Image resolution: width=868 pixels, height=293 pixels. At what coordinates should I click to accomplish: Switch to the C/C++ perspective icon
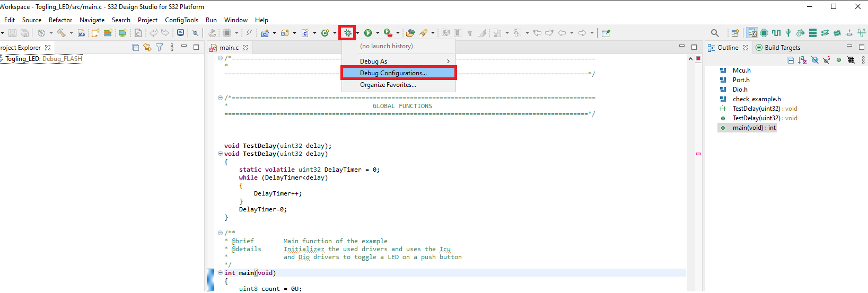pyautogui.click(x=752, y=33)
